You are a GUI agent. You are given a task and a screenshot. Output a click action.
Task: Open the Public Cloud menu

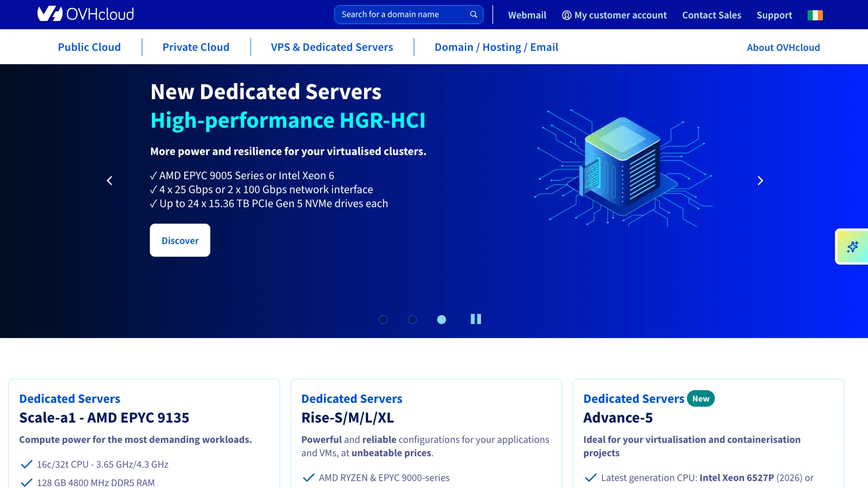pyautogui.click(x=89, y=47)
